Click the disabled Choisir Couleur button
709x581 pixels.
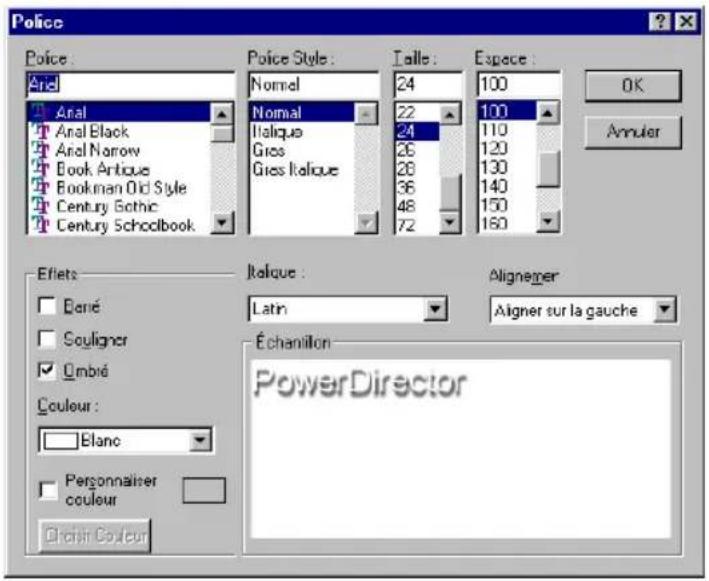[x=95, y=536]
